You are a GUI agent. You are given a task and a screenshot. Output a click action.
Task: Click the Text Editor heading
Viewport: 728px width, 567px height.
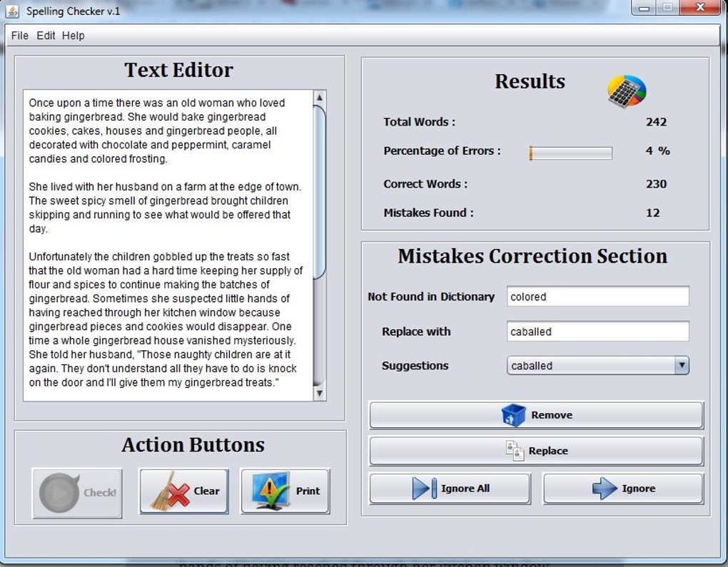pos(178,70)
